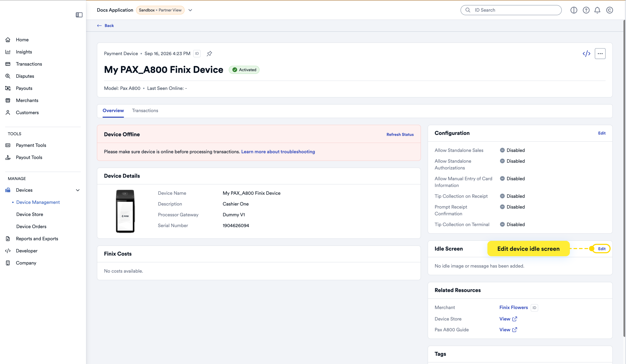The width and height of the screenshot is (626, 364).
Task: Click the Customers person icon
Action: coord(8,112)
